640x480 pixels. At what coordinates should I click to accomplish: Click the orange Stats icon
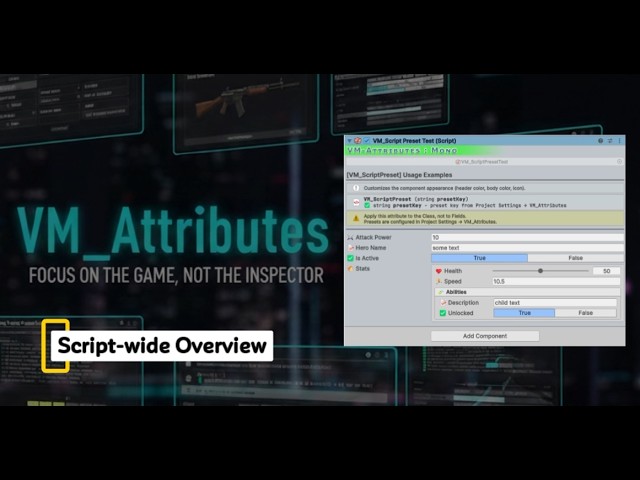coord(350,269)
